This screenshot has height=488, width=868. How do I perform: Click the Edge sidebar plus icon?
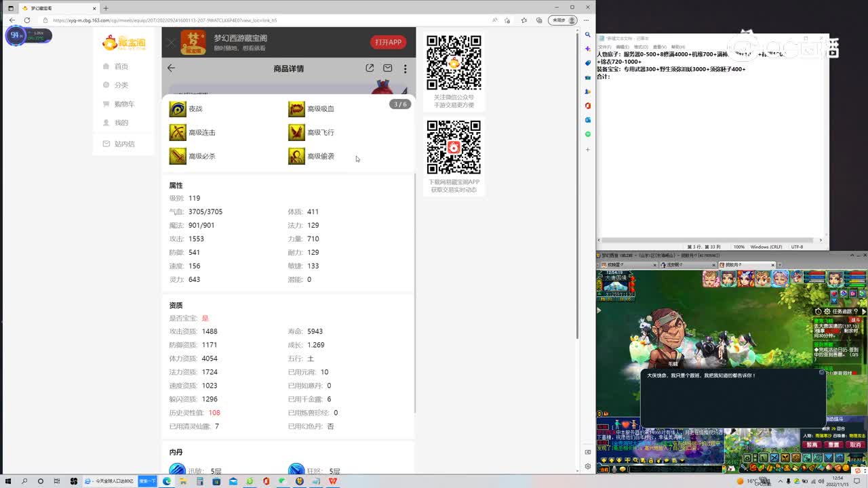tap(588, 149)
